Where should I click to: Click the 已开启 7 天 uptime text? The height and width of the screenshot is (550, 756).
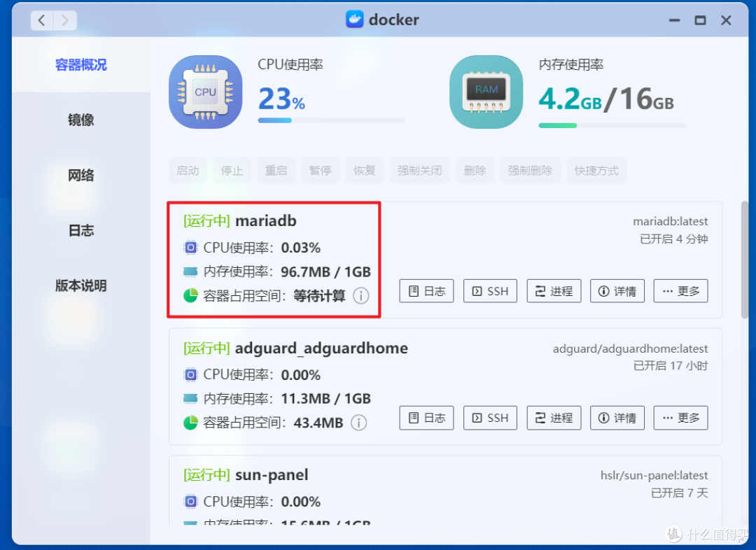pyautogui.click(x=679, y=493)
